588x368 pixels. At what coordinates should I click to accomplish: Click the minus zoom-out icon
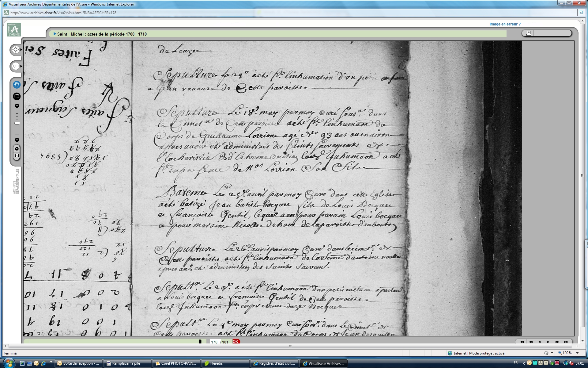17,140
